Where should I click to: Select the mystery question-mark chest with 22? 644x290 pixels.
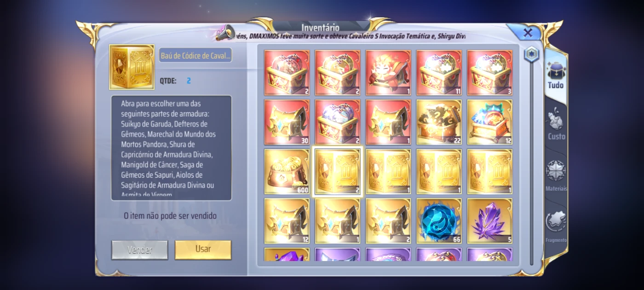point(439,122)
